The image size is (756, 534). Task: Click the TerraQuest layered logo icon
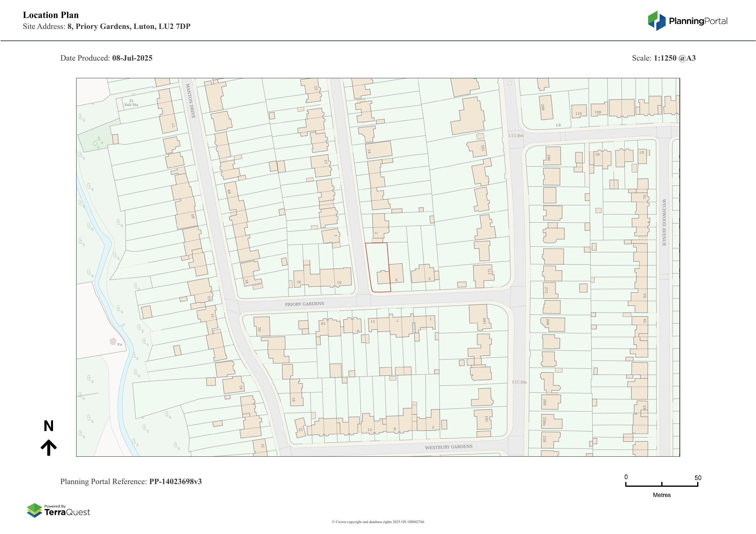pos(34,510)
